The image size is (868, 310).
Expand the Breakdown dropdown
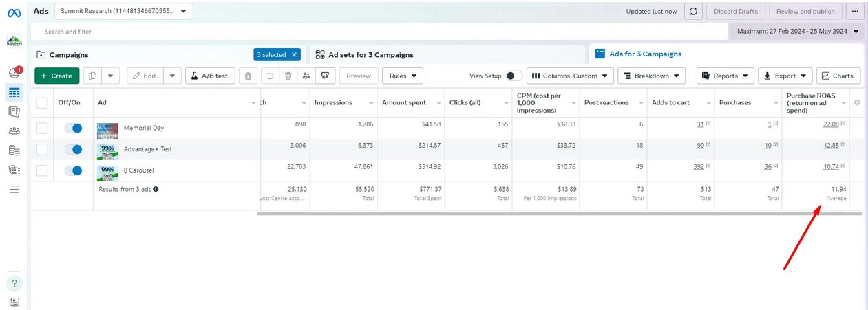point(651,76)
